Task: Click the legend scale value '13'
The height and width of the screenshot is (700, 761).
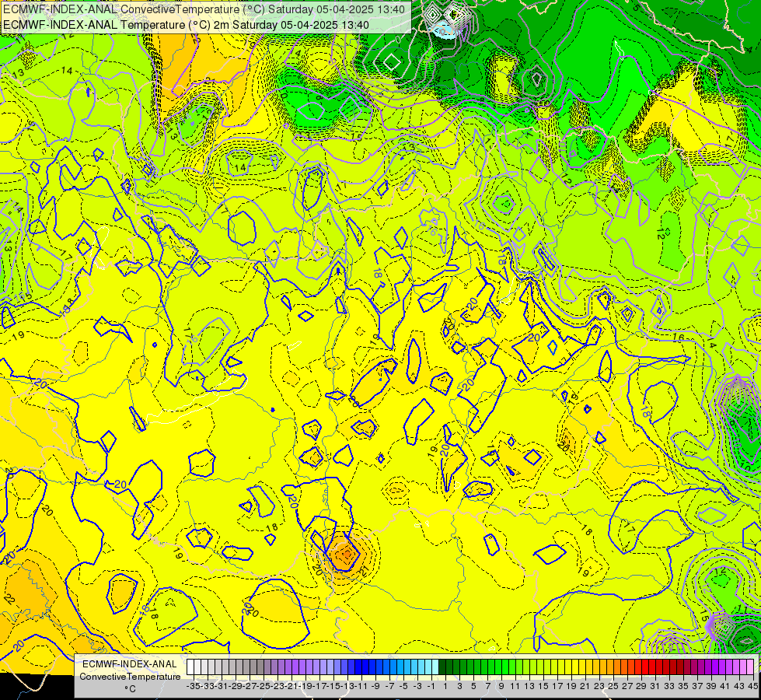Action: coord(529,687)
